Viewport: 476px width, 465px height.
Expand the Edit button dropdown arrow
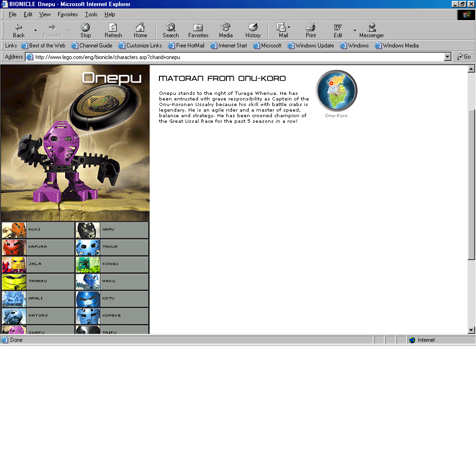355,30
